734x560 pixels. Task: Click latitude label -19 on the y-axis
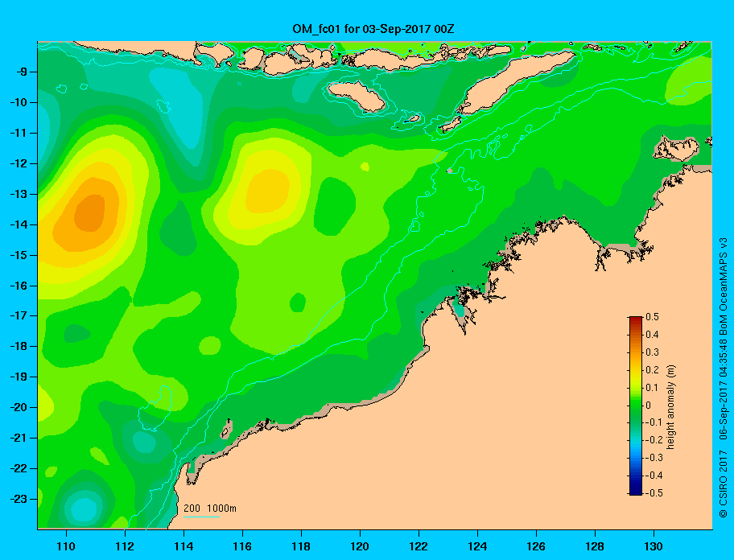[19, 377]
